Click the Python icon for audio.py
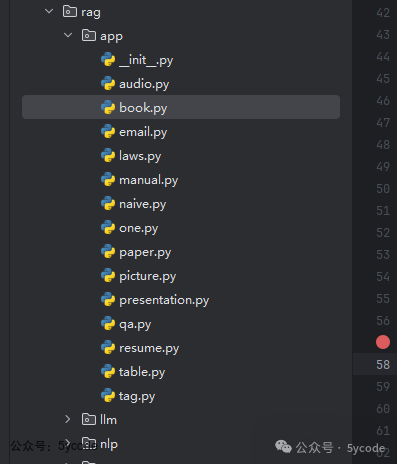Screen dimensions: 397x464 (x=108, y=84)
